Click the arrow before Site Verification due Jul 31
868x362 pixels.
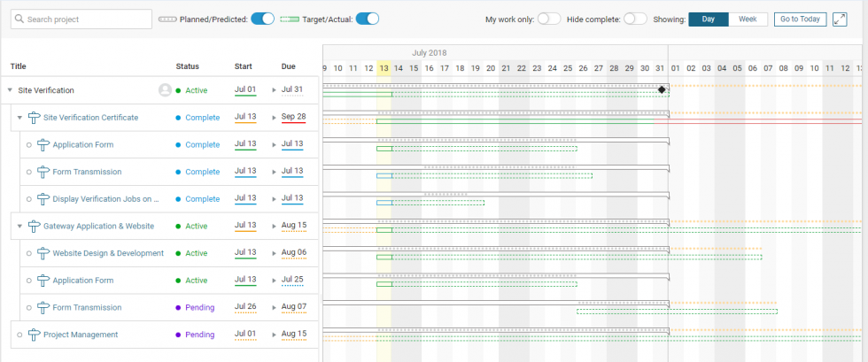click(274, 89)
